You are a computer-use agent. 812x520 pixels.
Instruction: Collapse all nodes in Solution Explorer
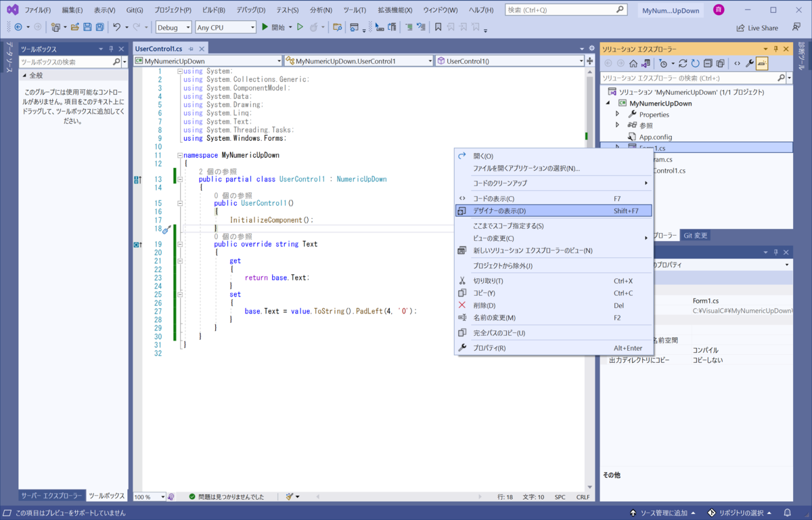pos(708,64)
